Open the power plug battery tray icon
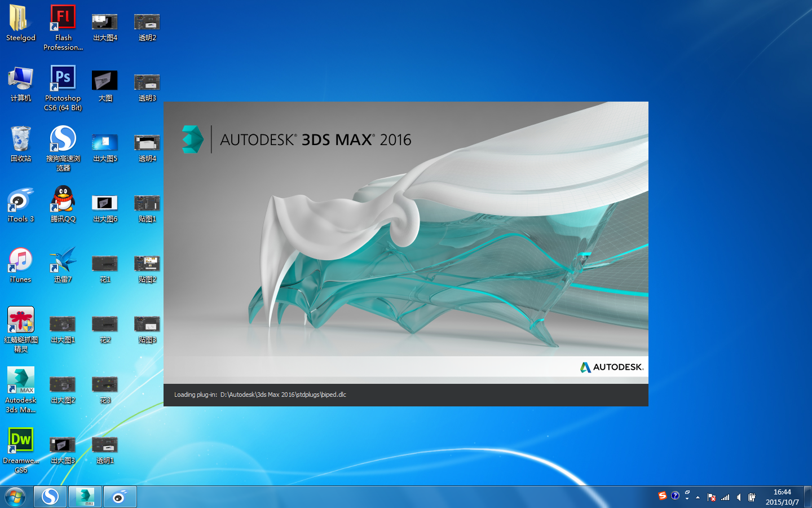Image resolution: width=812 pixels, height=508 pixels. [752, 497]
